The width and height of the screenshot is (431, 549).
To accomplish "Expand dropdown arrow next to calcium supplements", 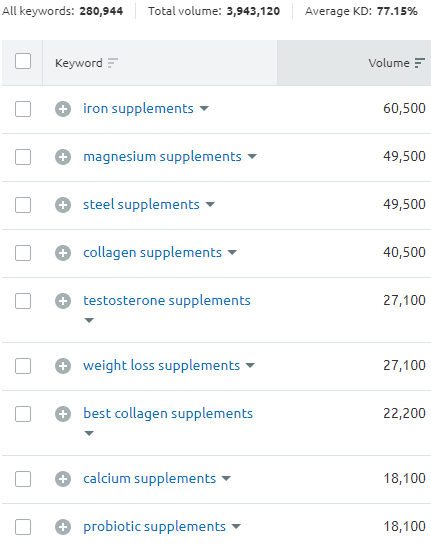I will point(227,479).
